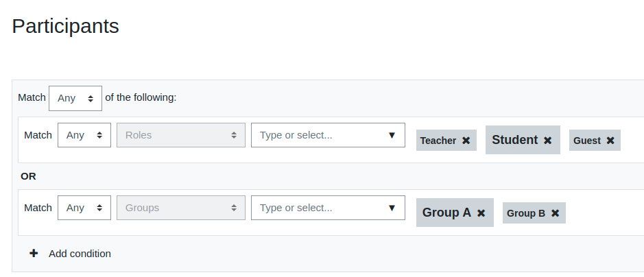Click the Teacher tag label
This screenshot has width=644, height=277.
pos(438,141)
